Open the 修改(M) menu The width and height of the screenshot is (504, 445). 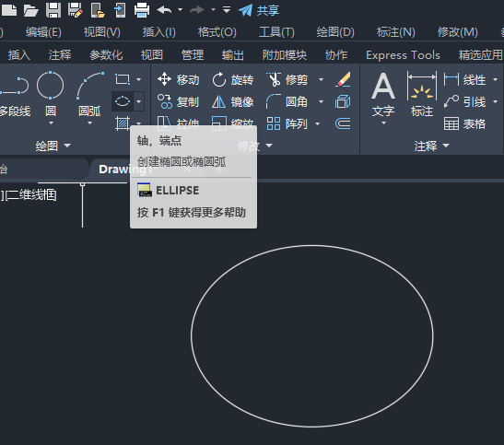tap(457, 32)
